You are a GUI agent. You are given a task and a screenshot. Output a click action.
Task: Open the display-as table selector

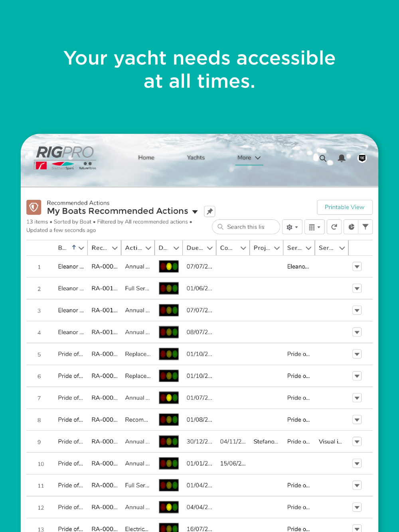314,227
